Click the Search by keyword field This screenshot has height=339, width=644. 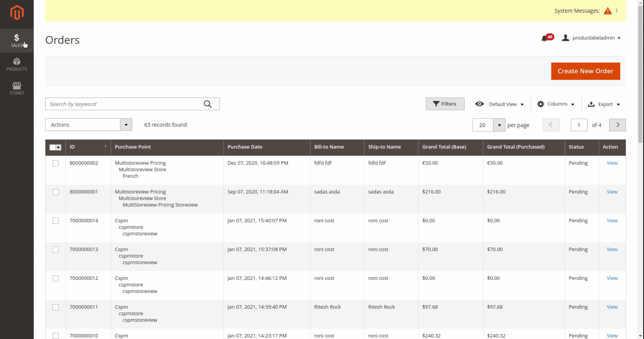coord(125,104)
